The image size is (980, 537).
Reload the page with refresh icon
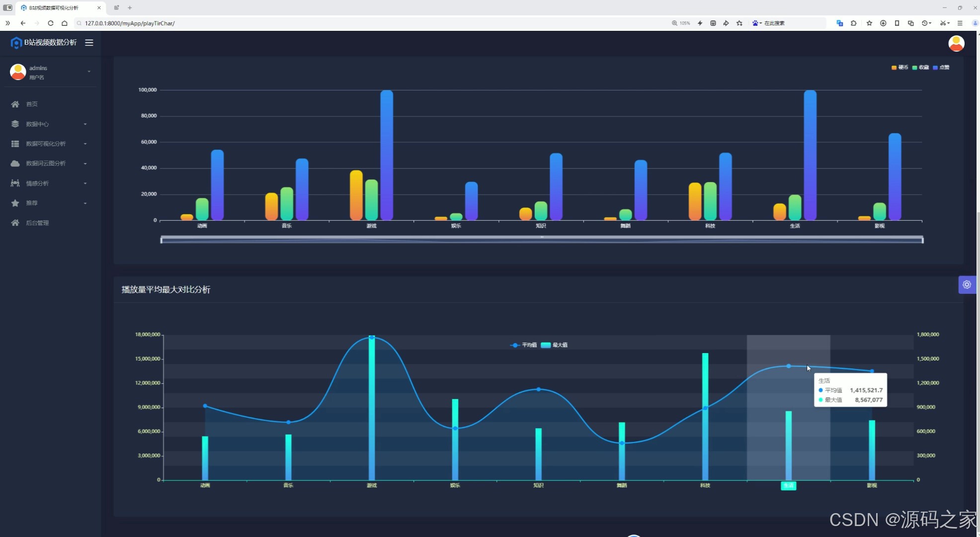[51, 23]
